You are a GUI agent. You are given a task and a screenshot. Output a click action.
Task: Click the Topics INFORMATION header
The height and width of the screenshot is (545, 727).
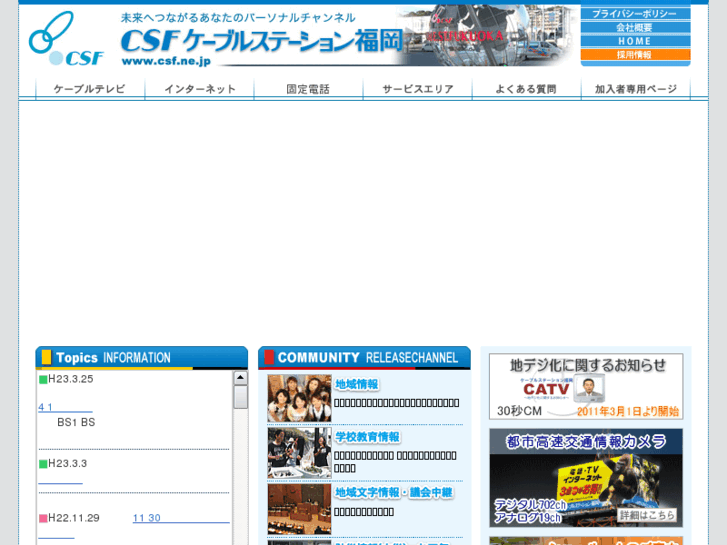141,358
